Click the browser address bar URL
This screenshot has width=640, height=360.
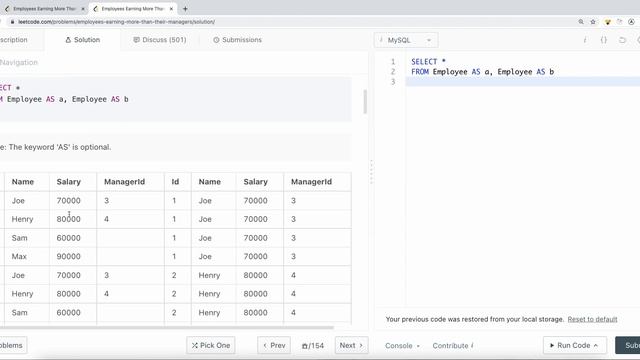116,22
